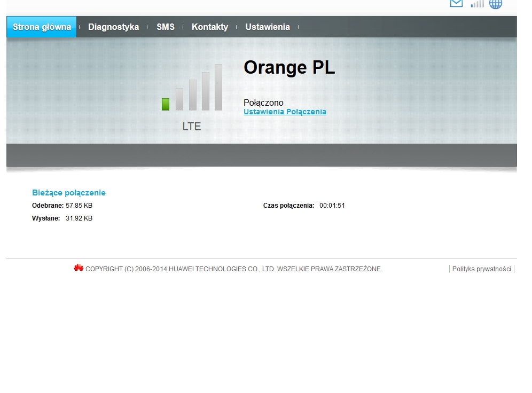
Task: Open the envelope messages icon
Action: point(456,4)
